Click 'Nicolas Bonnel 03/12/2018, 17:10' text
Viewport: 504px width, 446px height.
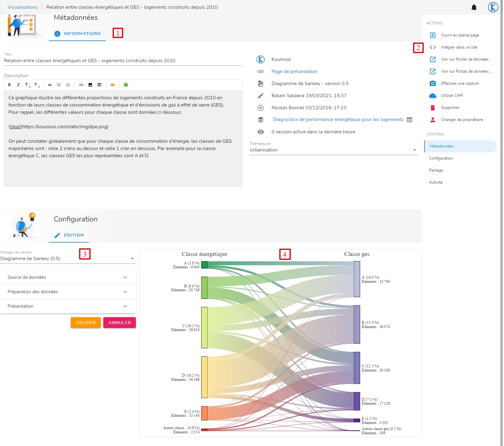point(309,108)
